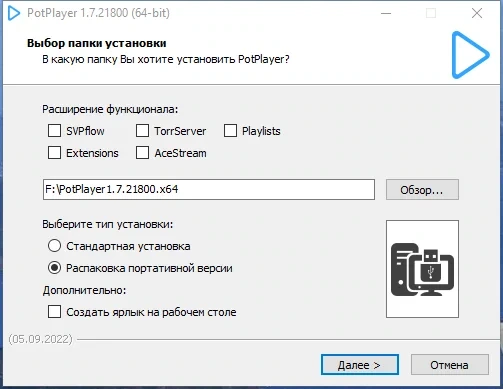
Task: Click the portable USB install type image
Action: [x=422, y=269]
